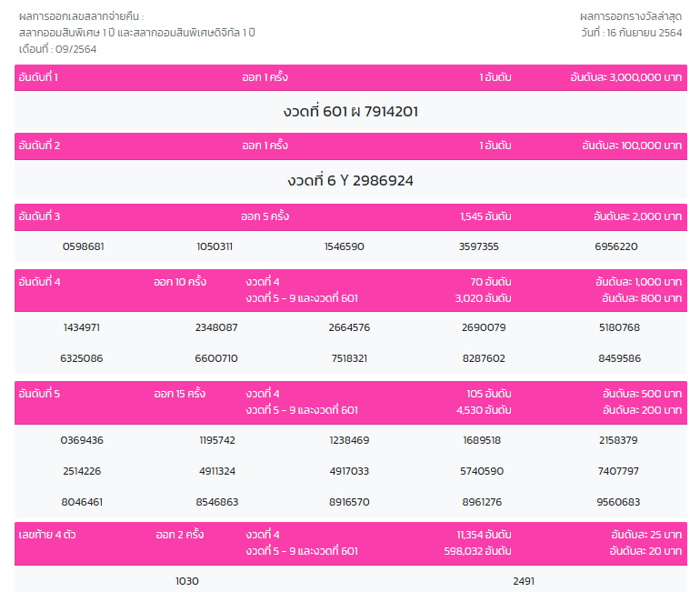Select fifth prize number 0369436
Screen dimensions: 700x592
(82, 440)
